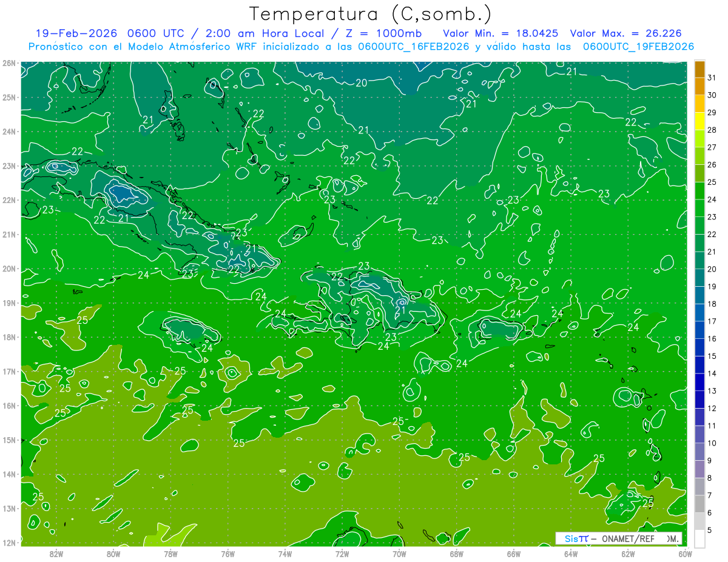Click the "31" colorbar scale label
728x562 pixels.
pyautogui.click(x=712, y=77)
